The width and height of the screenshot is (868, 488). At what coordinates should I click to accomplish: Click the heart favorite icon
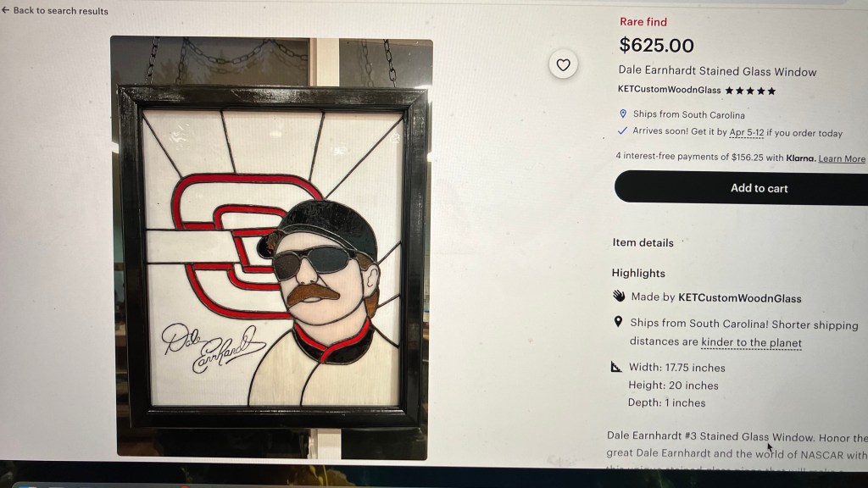click(x=563, y=64)
